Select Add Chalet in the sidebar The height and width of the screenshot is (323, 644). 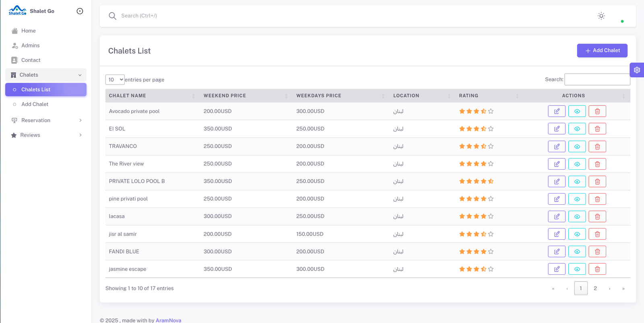tap(35, 104)
